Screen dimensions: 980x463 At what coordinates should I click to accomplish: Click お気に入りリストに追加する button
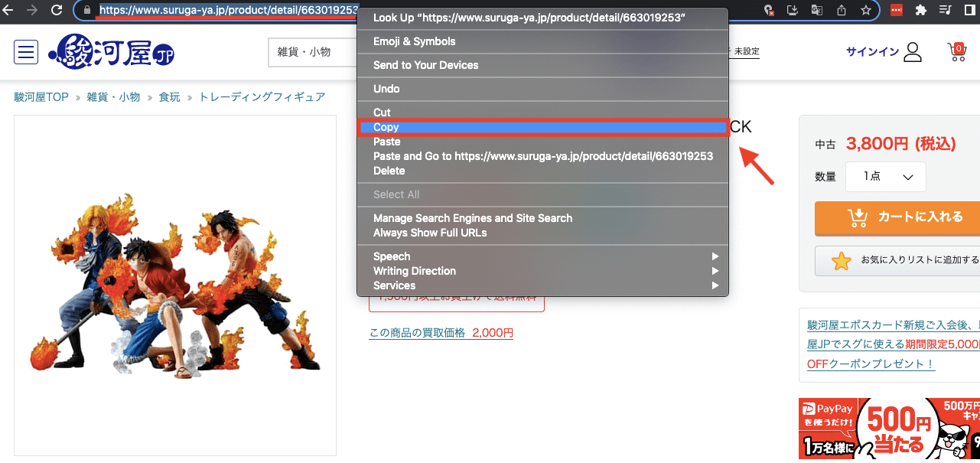[x=897, y=261]
